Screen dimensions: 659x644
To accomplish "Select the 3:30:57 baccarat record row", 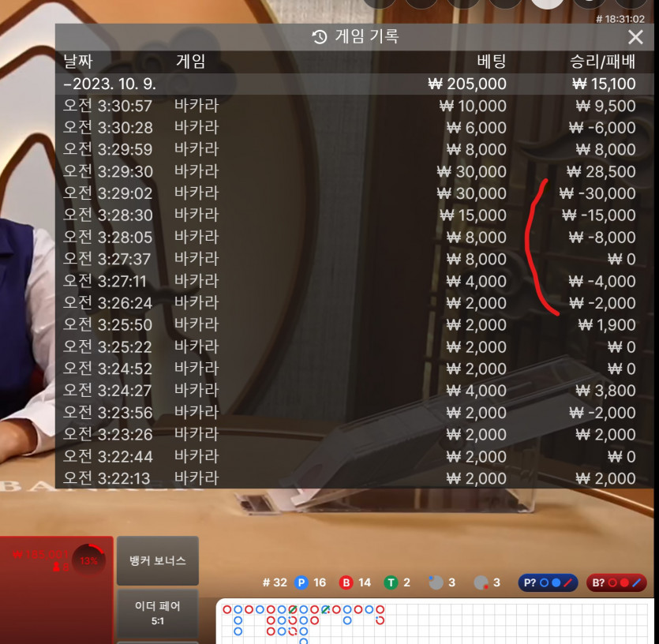I will click(x=354, y=106).
